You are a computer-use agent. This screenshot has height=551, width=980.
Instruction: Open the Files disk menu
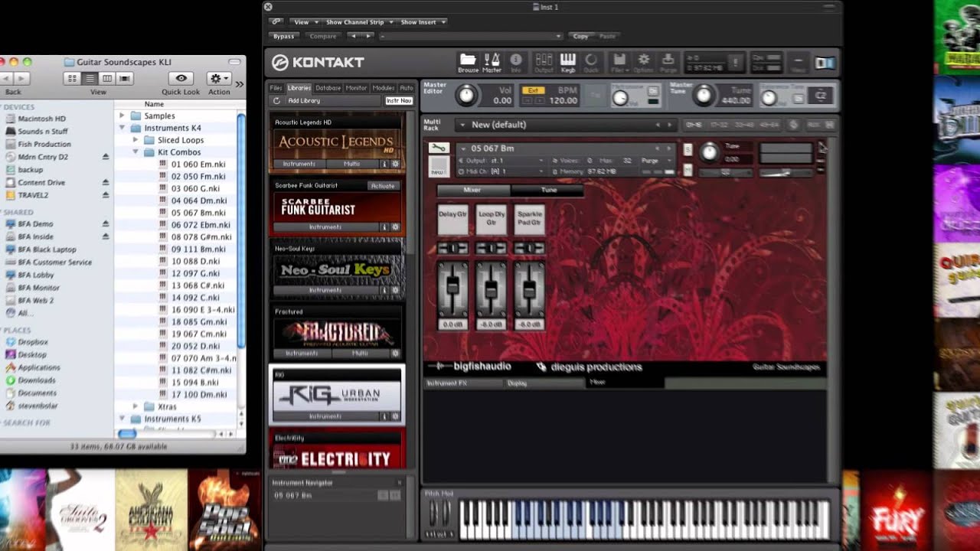point(619,62)
